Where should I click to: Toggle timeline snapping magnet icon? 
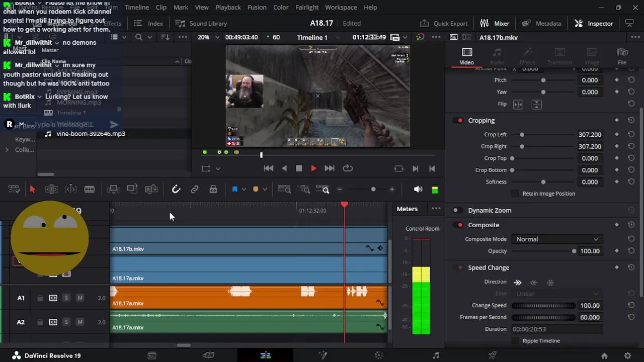tap(176, 190)
